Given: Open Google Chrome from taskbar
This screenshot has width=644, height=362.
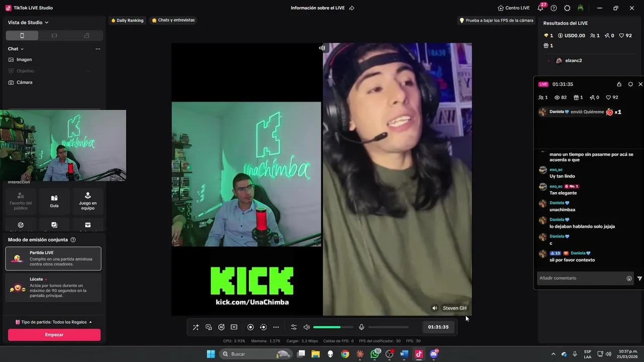Looking at the screenshot, I should (345, 354).
